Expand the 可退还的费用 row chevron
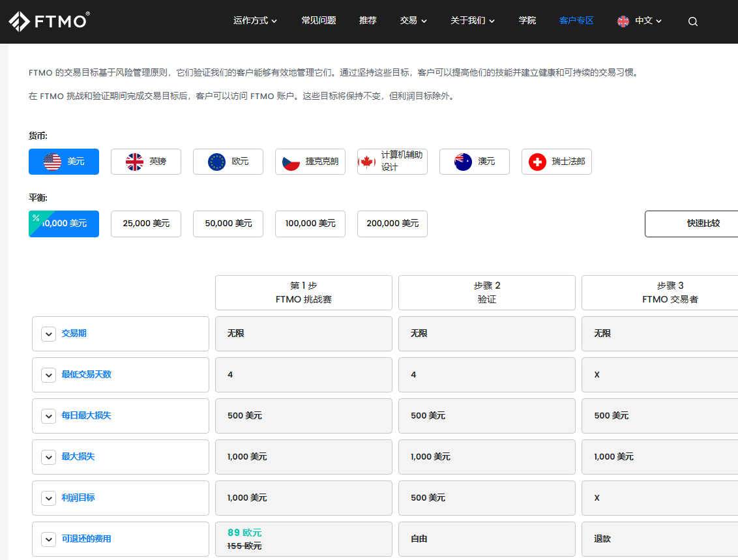This screenshot has width=738, height=560. (48, 539)
